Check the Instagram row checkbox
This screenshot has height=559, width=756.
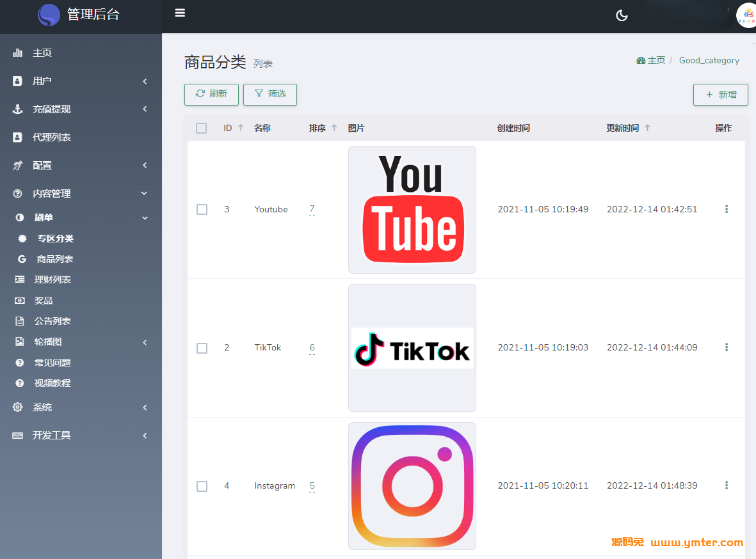pos(202,486)
